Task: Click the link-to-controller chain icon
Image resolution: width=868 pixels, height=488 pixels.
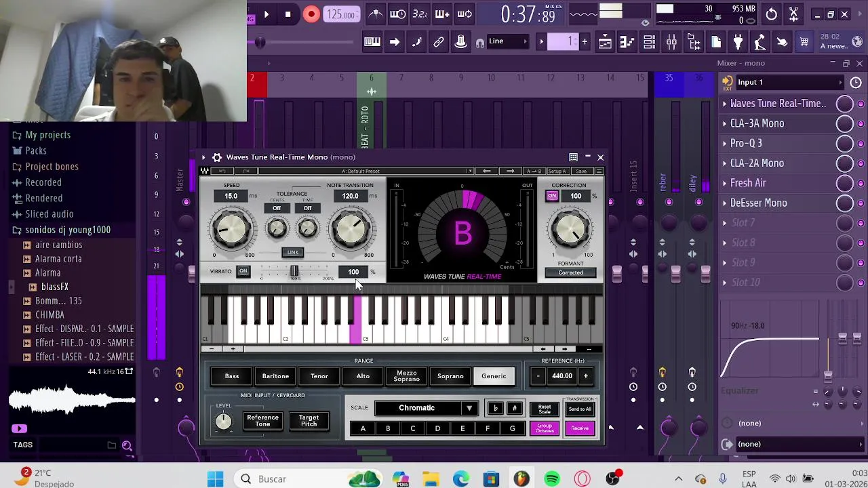Action: click(439, 42)
